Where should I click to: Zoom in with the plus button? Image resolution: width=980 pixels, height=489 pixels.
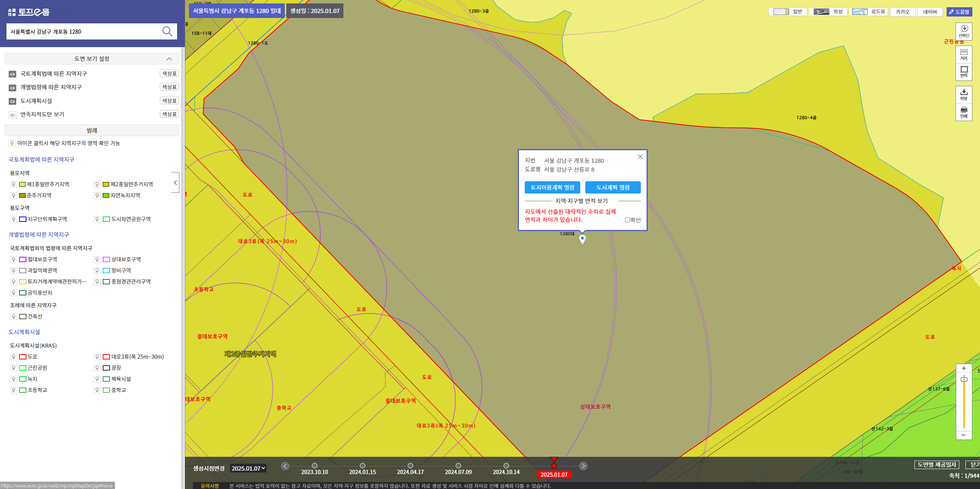964,368
